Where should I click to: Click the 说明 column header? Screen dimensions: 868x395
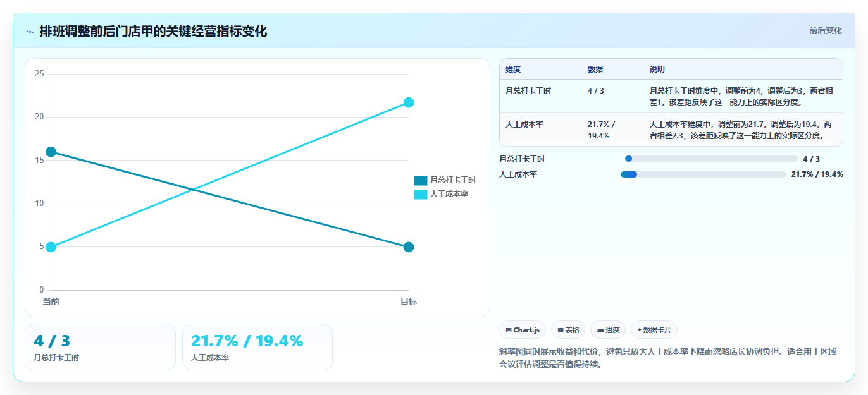coord(657,70)
